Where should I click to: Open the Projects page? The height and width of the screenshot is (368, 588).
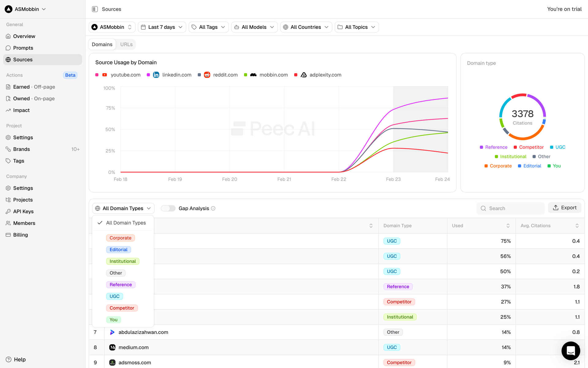43,200
